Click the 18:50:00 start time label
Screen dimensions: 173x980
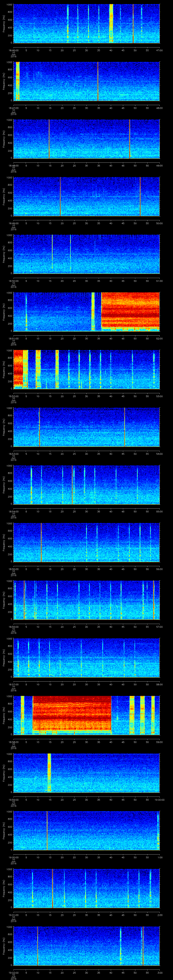tap(13, 281)
